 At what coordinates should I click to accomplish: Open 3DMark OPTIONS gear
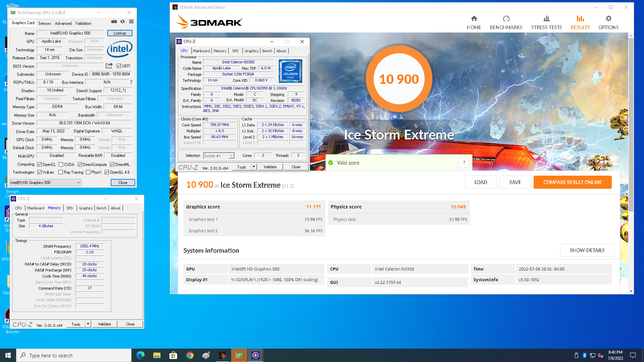click(608, 22)
